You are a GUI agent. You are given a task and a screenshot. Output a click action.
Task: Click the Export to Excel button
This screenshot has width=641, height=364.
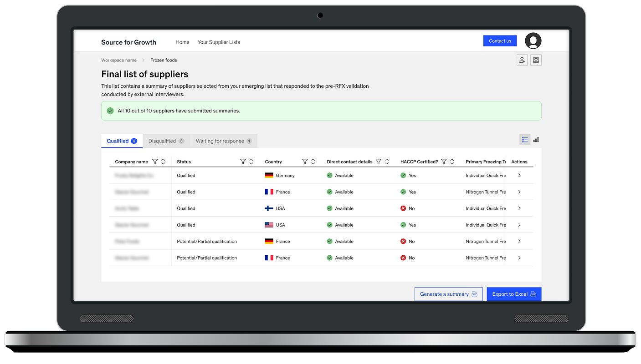coord(514,294)
